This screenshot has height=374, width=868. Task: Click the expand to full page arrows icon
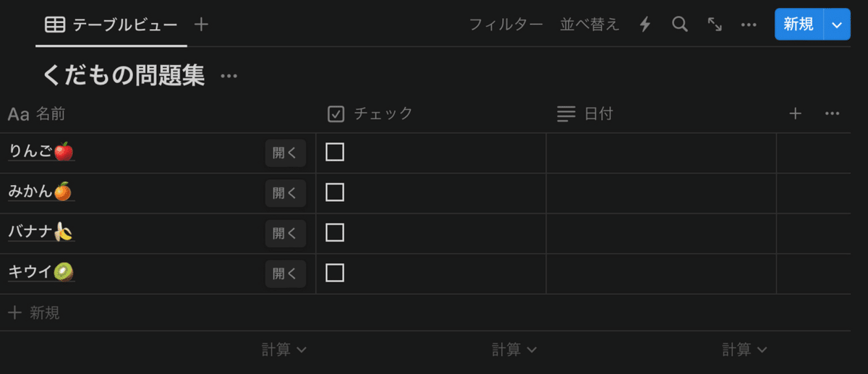pos(715,25)
